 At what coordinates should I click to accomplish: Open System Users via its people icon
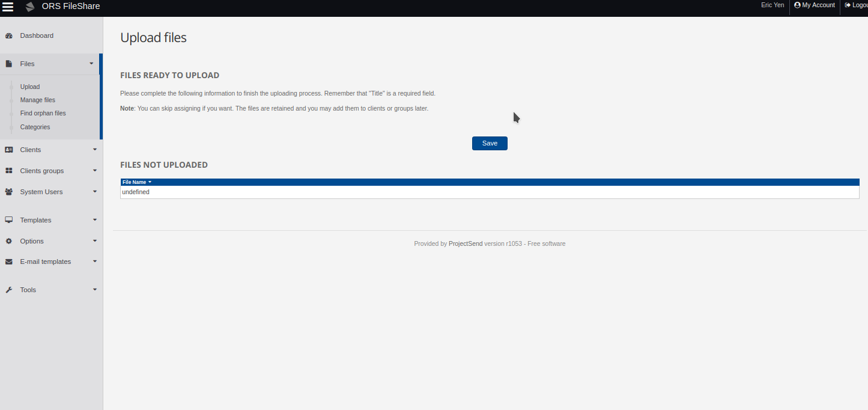coord(8,191)
